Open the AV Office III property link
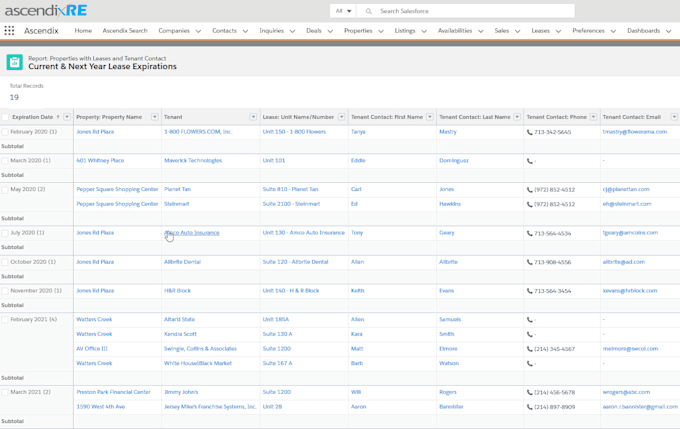680x429 pixels. (x=92, y=349)
